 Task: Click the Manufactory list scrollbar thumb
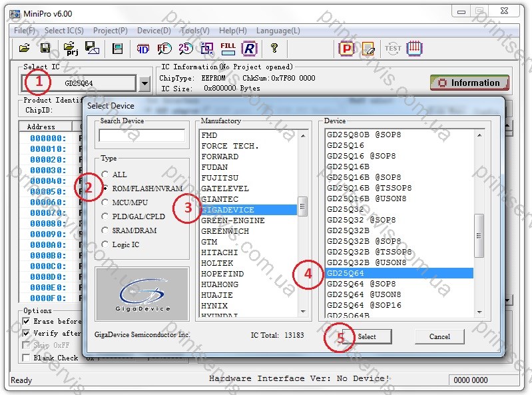(303, 206)
